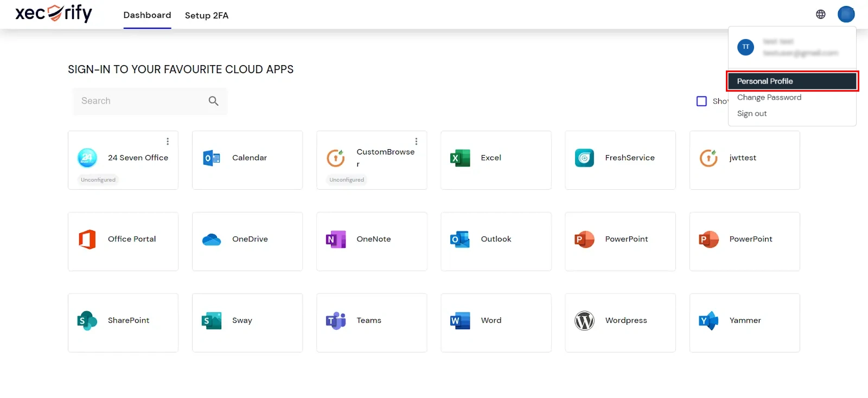
Task: Open the language globe icon
Action: tap(821, 15)
